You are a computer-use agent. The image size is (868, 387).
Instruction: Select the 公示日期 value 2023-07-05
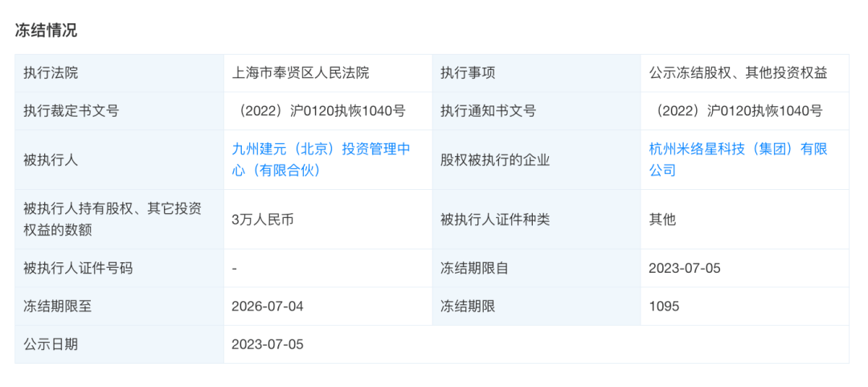coord(268,344)
